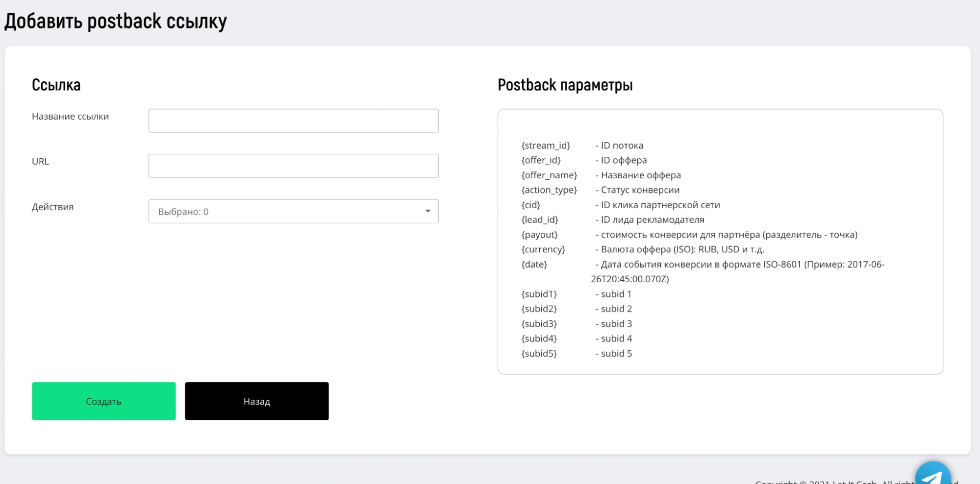This screenshot has width=980, height=484.
Task: Select the {offer_id} parameter text
Action: coord(541,160)
